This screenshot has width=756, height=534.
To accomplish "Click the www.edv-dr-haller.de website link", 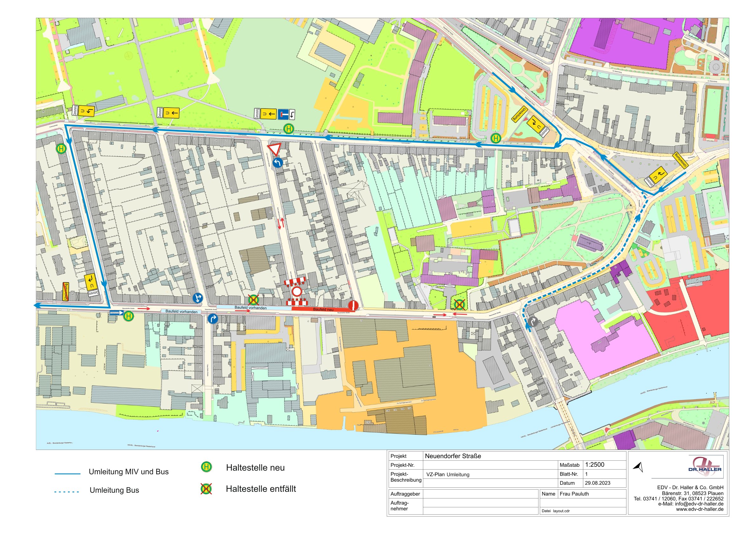I will 700,509.
